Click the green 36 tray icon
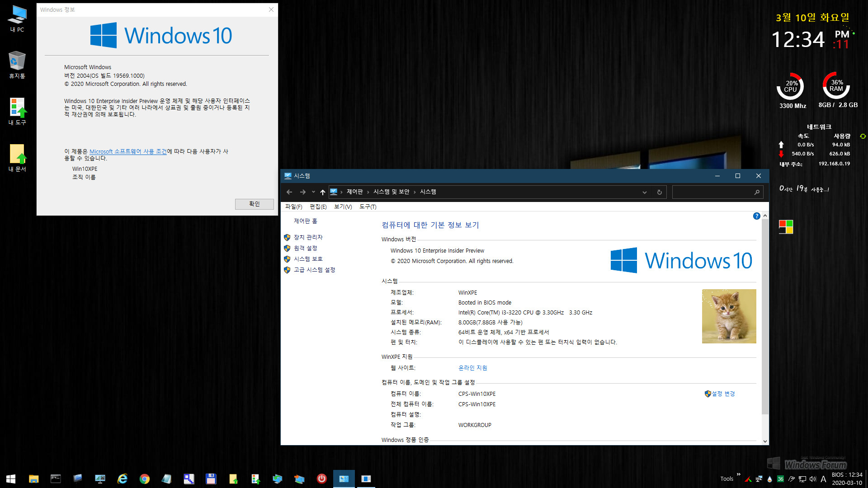 coord(780,479)
